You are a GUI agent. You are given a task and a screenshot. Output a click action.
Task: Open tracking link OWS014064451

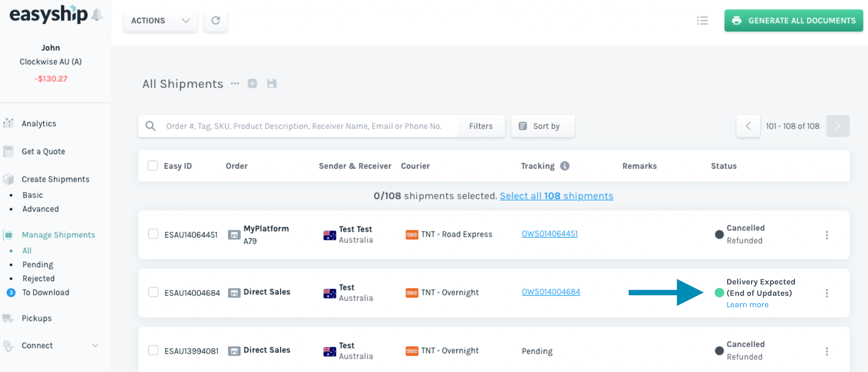click(x=550, y=234)
